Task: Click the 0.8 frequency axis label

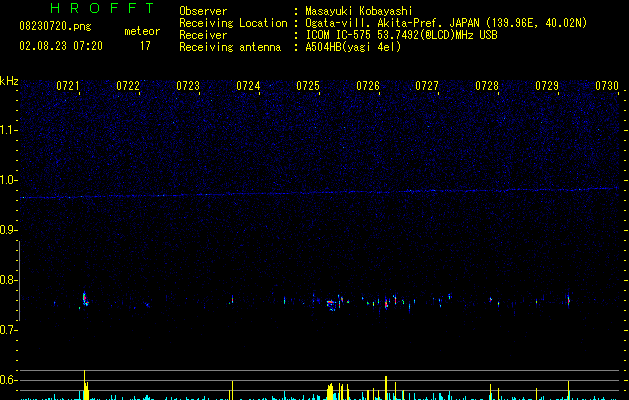Action: pyautogui.click(x=7, y=280)
